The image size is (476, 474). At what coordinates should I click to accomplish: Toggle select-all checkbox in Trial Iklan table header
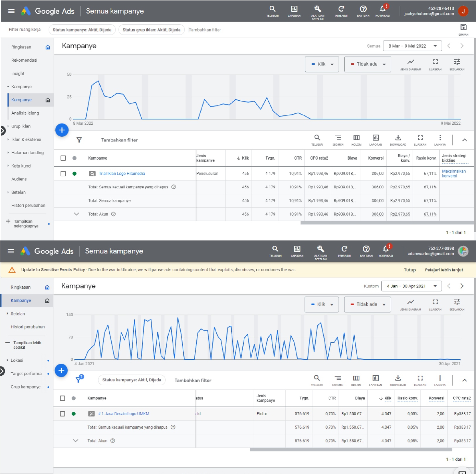(63, 158)
